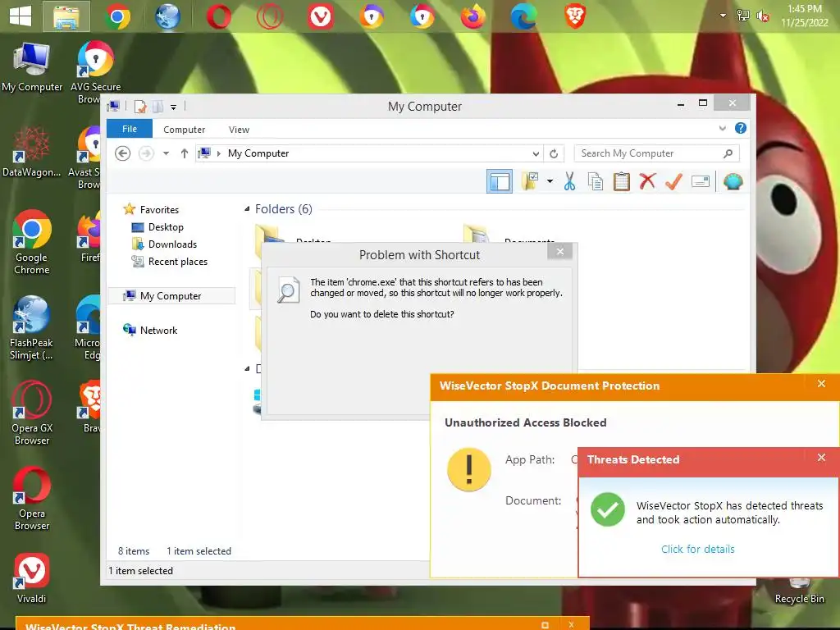Click the clock showing 1:45 PM
Viewport: 840px width, 630px height.
pyautogui.click(x=804, y=16)
